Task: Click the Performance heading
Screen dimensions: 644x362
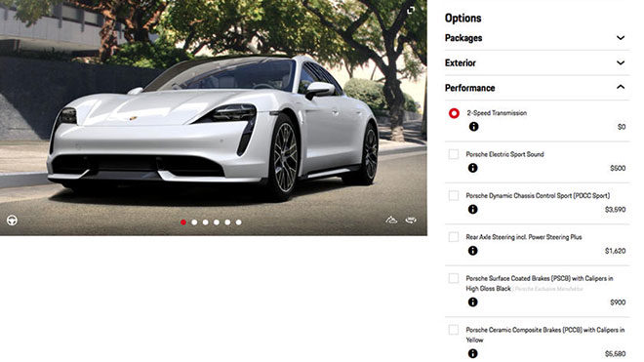Action: (470, 88)
